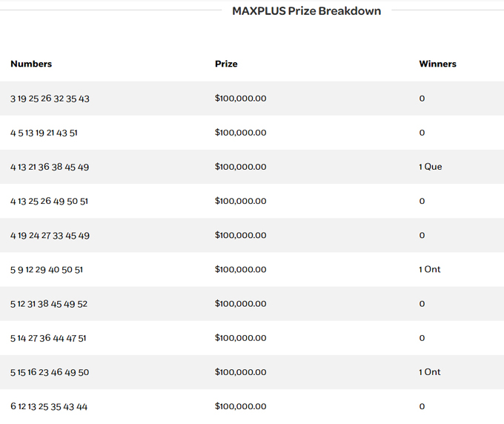The image size is (504, 424).
Task: Click the MAXPLUS Prize Breakdown heading
Action: click(306, 11)
